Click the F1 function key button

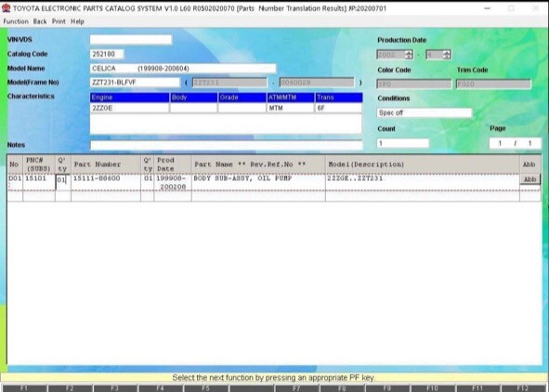[x=24, y=388]
